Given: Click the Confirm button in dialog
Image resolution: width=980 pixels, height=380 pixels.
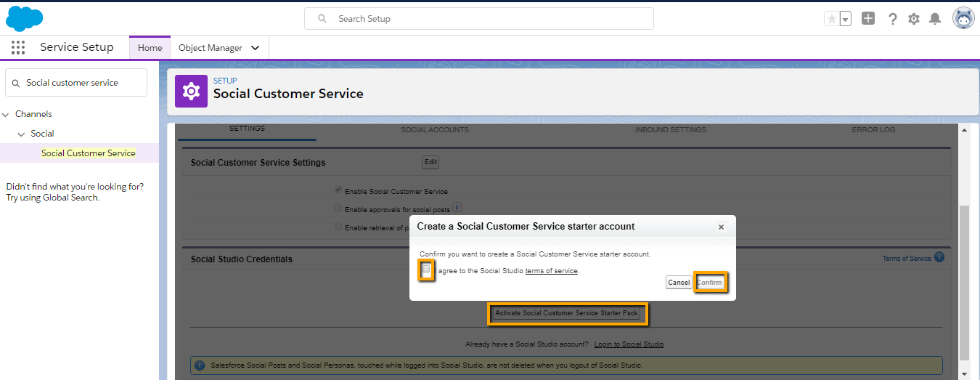Looking at the screenshot, I should coord(710,283).
